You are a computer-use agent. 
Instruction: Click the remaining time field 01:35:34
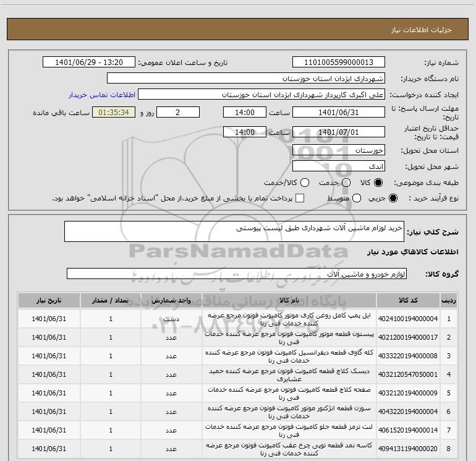(114, 112)
